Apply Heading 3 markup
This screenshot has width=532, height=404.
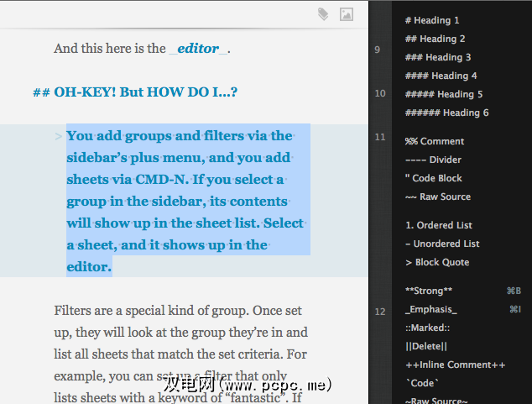[438, 57]
